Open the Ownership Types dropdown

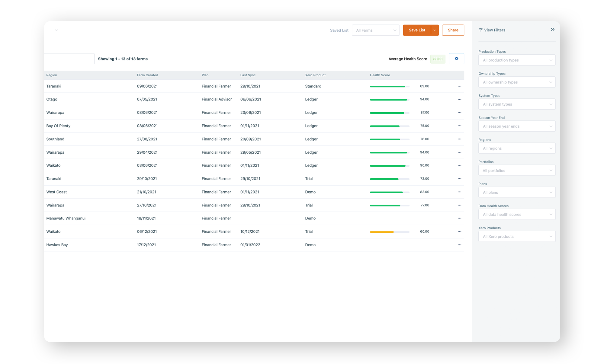517,82
